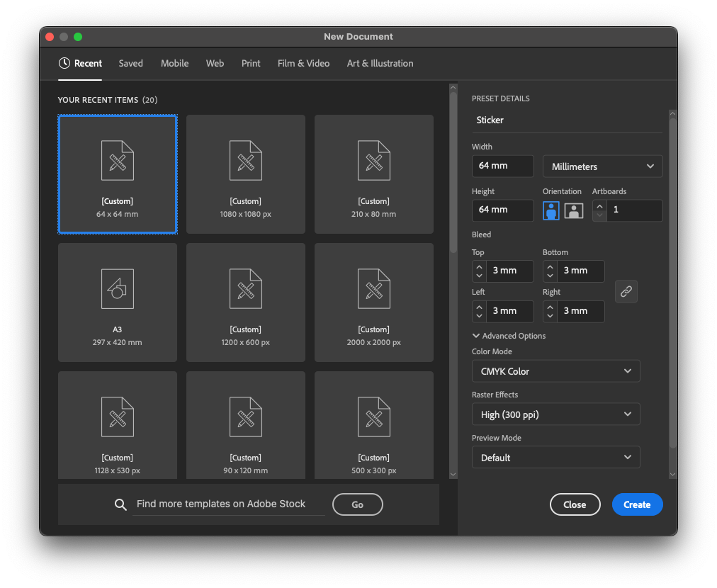Click the bleed link chain icon
This screenshot has width=717, height=588.
626,291
